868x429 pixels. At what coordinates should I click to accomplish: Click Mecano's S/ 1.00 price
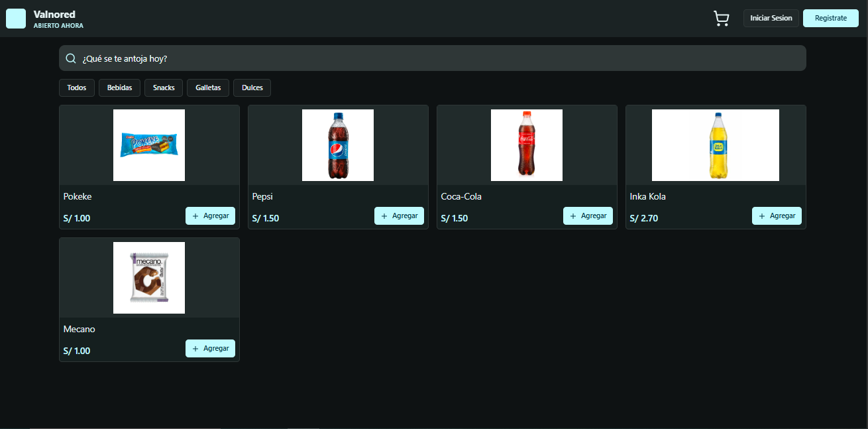77,351
